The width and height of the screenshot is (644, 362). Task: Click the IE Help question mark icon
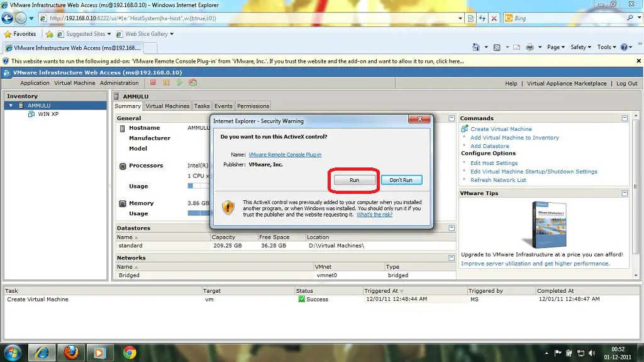(625, 47)
